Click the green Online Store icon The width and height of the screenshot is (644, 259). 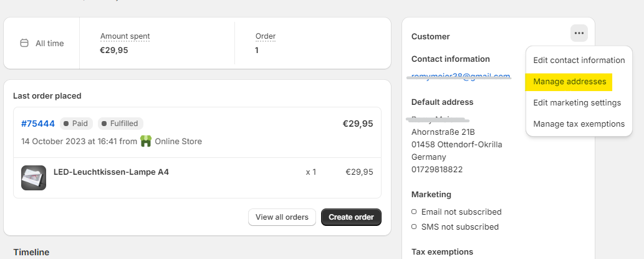[146, 141]
